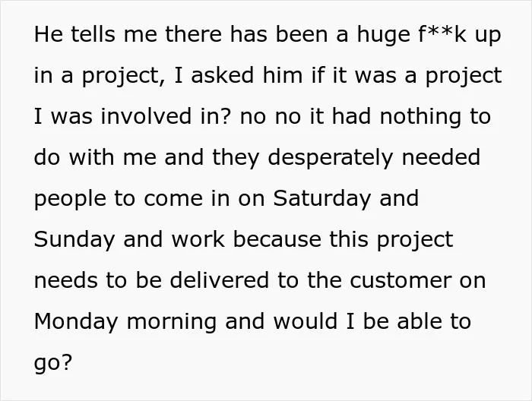Click the word "desperately" in the text

coord(330,158)
